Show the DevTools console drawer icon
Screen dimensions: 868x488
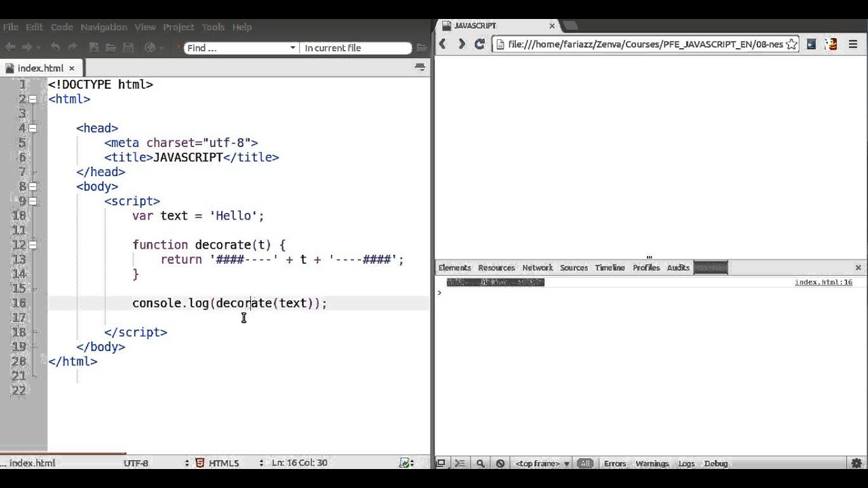460,464
